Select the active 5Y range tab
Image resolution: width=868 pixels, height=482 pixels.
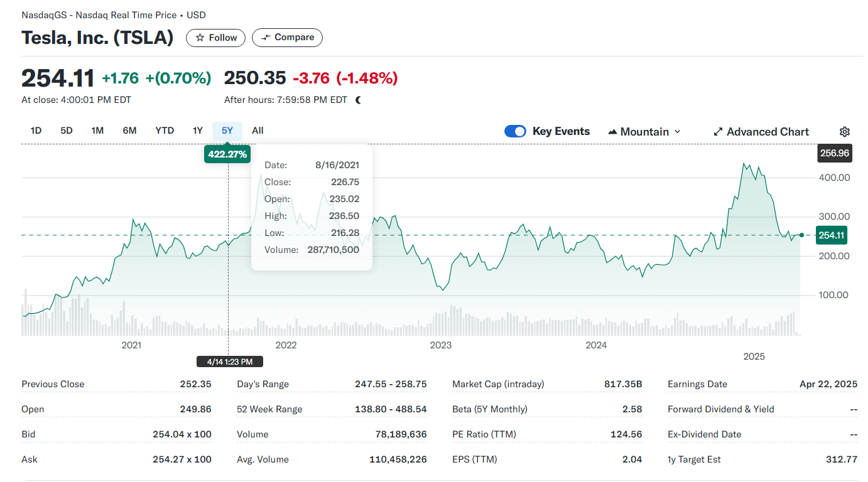(227, 131)
